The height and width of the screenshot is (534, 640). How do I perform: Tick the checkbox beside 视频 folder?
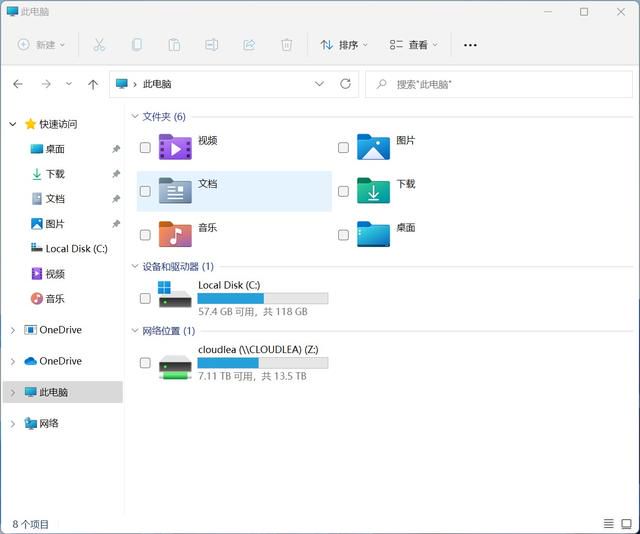pos(145,147)
